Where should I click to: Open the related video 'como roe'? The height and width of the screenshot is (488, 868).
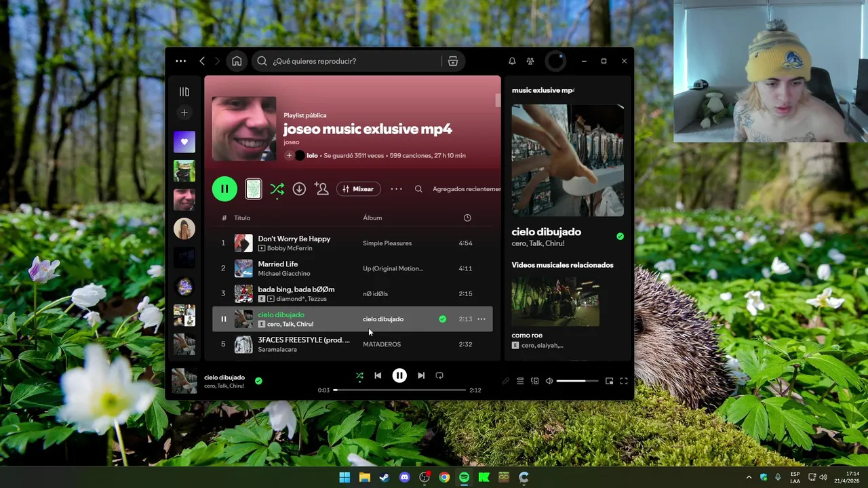(555, 301)
